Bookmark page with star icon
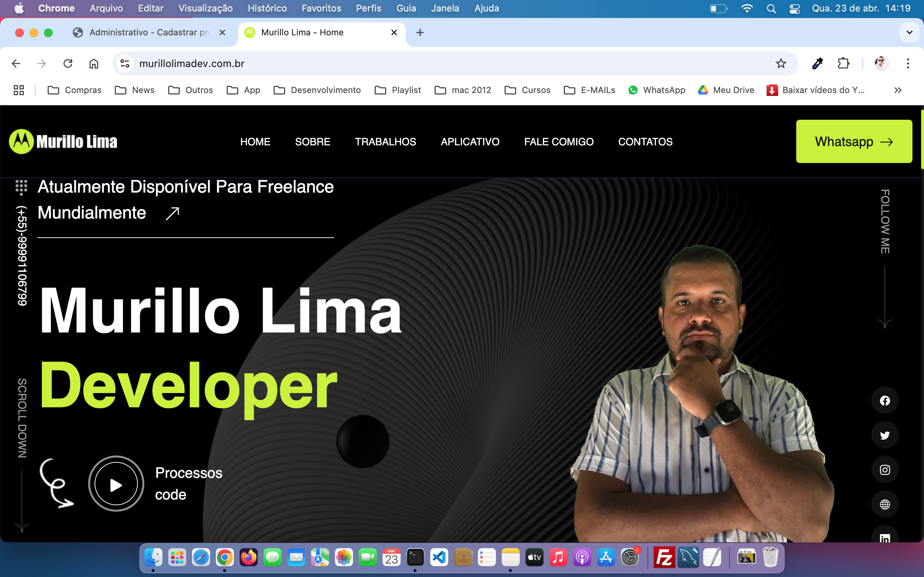Image resolution: width=924 pixels, height=577 pixels. (780, 63)
